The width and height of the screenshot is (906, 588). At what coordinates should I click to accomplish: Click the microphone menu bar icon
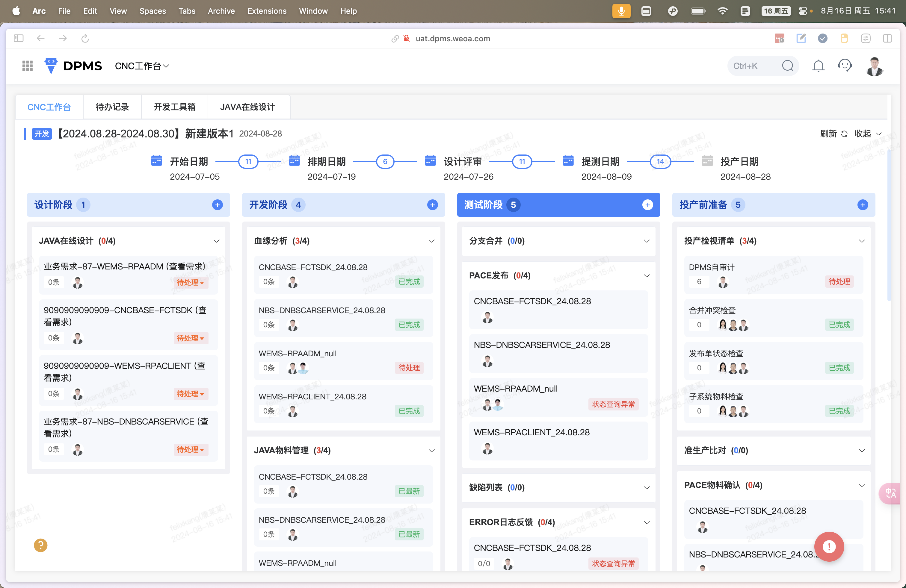pos(621,11)
